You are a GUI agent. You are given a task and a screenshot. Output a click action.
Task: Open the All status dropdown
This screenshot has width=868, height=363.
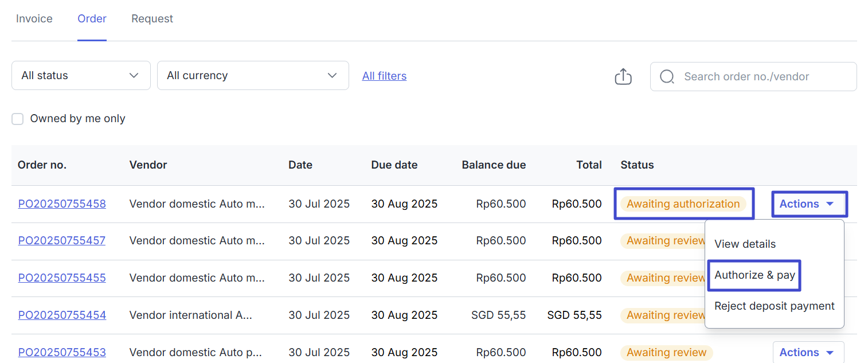pyautogui.click(x=81, y=76)
